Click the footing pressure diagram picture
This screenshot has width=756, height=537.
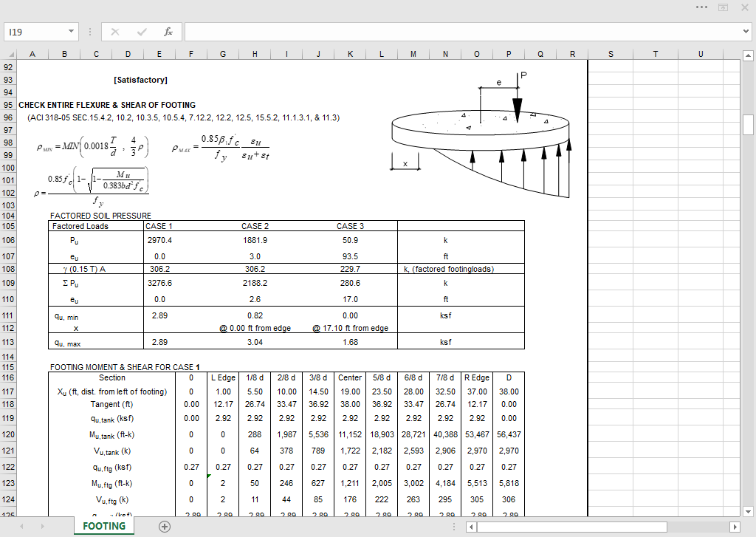click(480, 135)
